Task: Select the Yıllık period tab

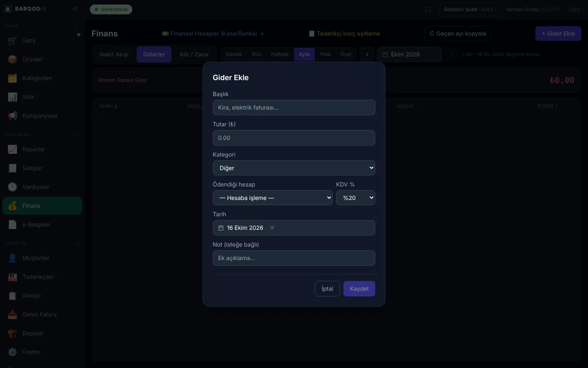Action: pyautogui.click(x=325, y=54)
